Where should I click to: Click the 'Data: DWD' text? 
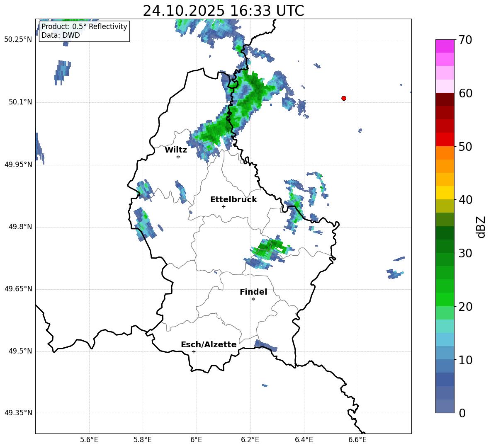pyautogui.click(x=61, y=35)
